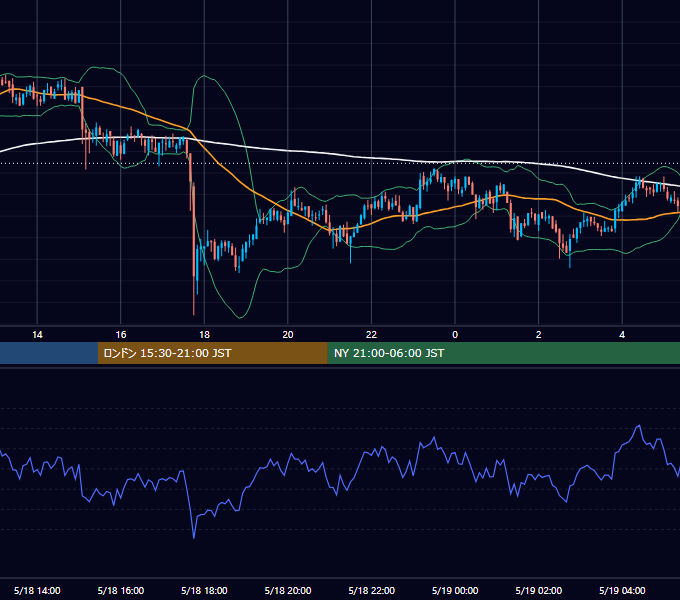
Task: Click the 14 hour label on price chart axis
Action: pos(37,335)
